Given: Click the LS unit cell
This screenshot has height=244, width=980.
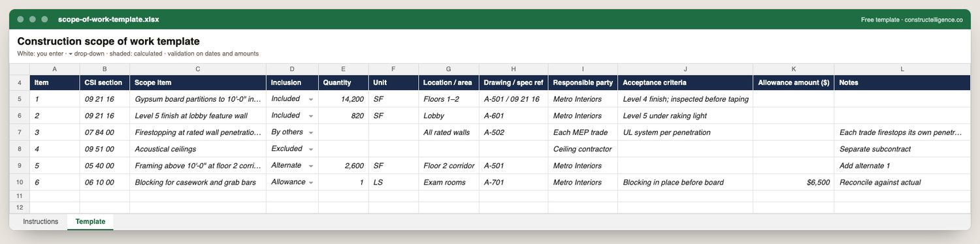Looking at the screenshot, I should [x=393, y=183].
